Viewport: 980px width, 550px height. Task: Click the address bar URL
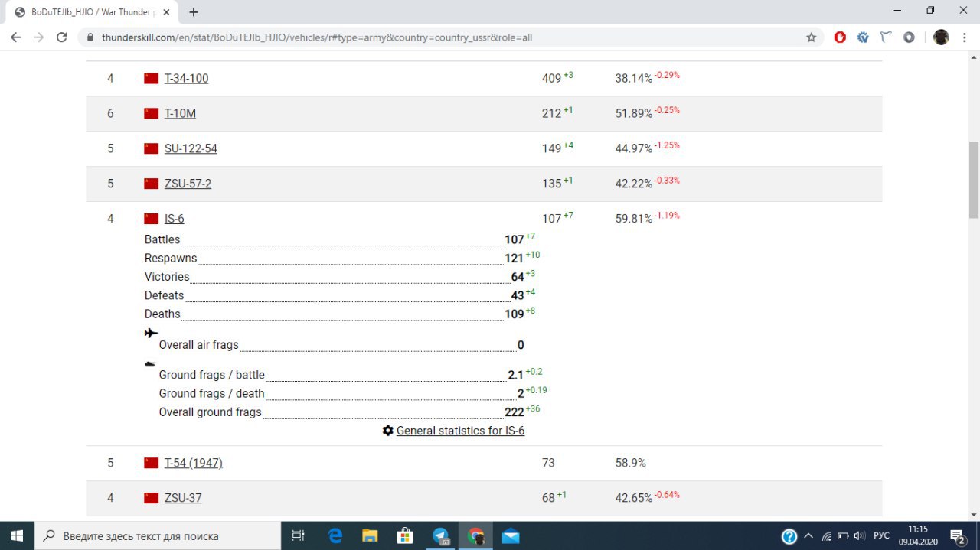click(317, 37)
